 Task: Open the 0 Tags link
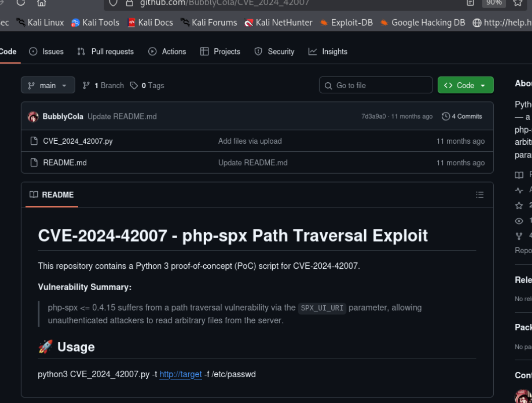[x=147, y=85]
